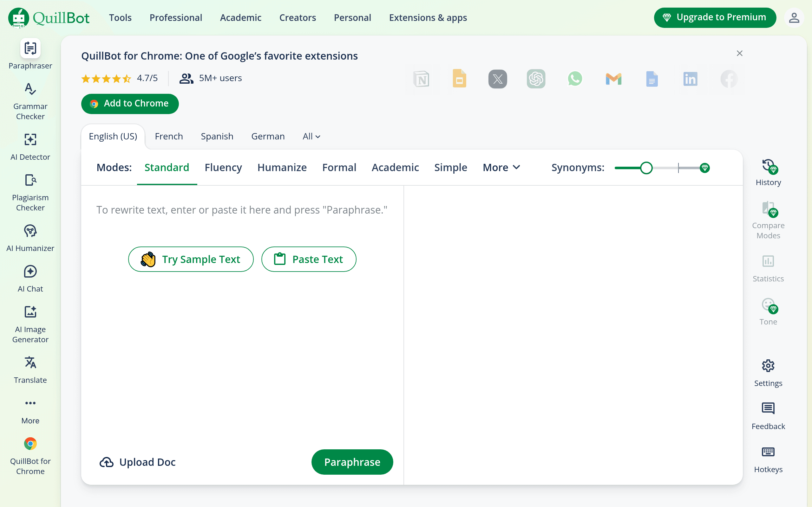812x507 pixels.
Task: Expand the More modes dropdown
Action: click(501, 167)
